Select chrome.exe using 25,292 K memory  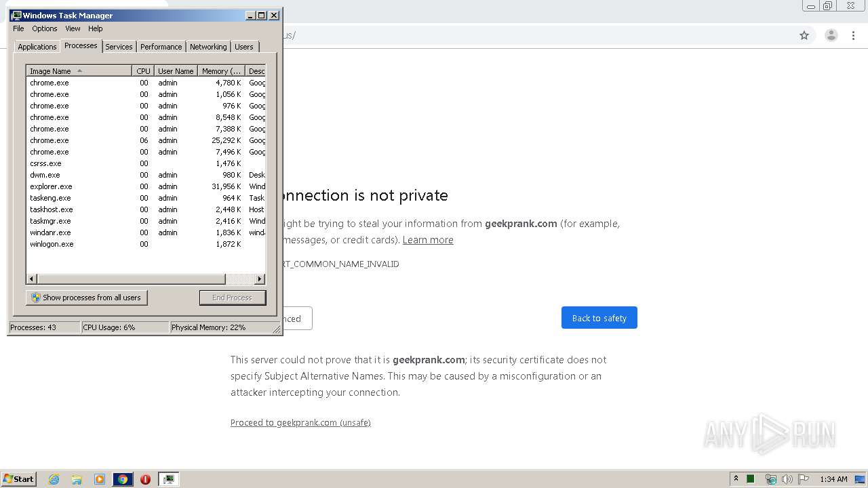146,140
